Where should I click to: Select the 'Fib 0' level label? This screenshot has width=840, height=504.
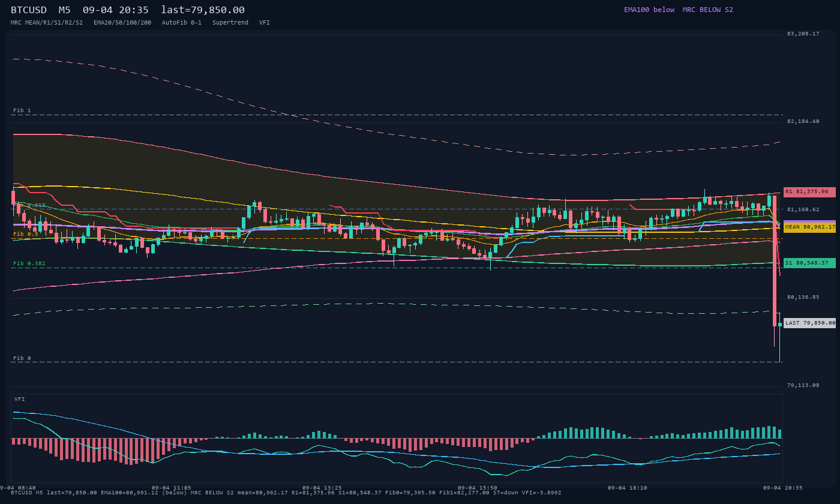[22, 359]
